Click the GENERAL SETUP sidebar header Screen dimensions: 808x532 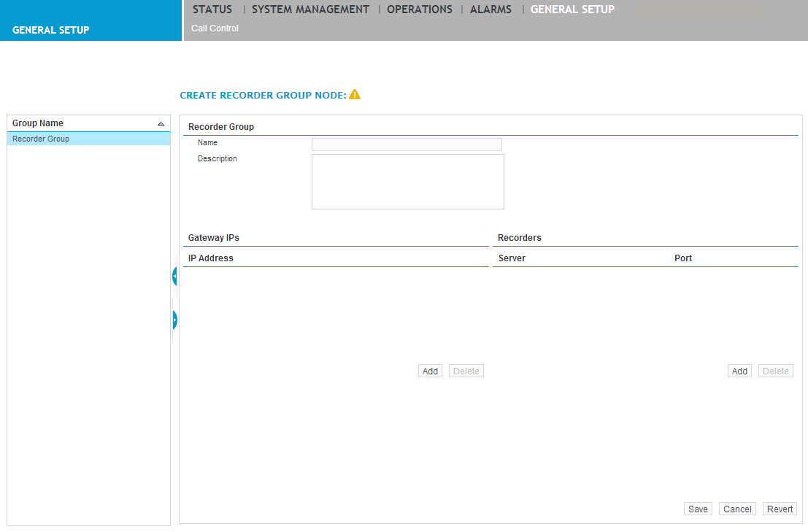tap(50, 30)
